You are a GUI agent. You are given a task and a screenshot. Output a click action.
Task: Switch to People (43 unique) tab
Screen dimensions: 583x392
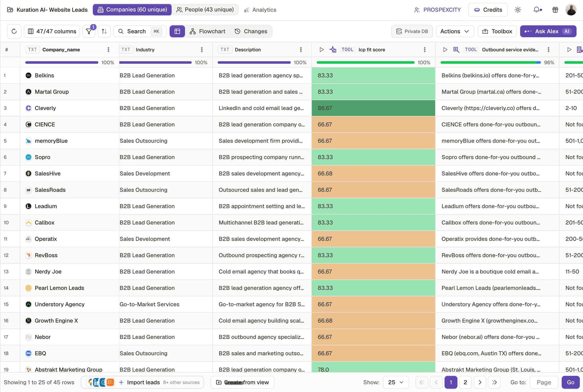(x=205, y=10)
